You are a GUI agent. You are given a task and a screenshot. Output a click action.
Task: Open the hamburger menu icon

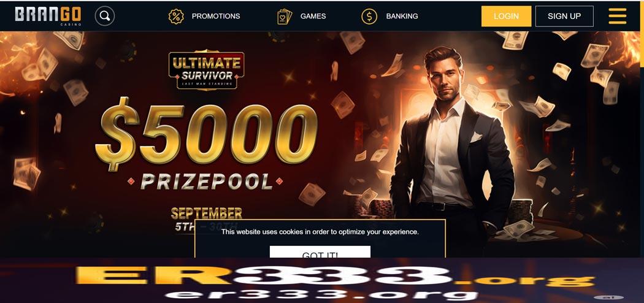[617, 16]
